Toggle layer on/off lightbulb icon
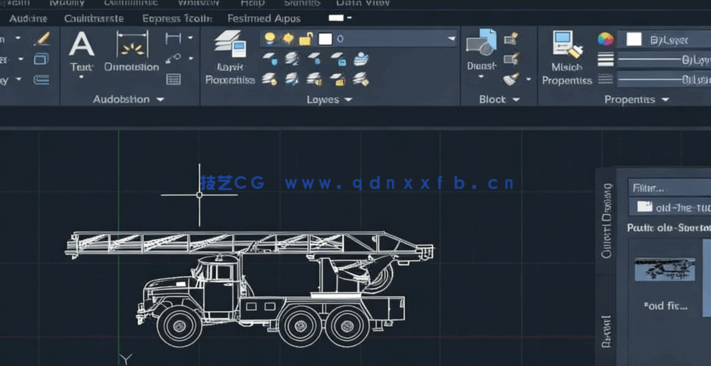Screen dimensions: 711x366 coord(270,38)
